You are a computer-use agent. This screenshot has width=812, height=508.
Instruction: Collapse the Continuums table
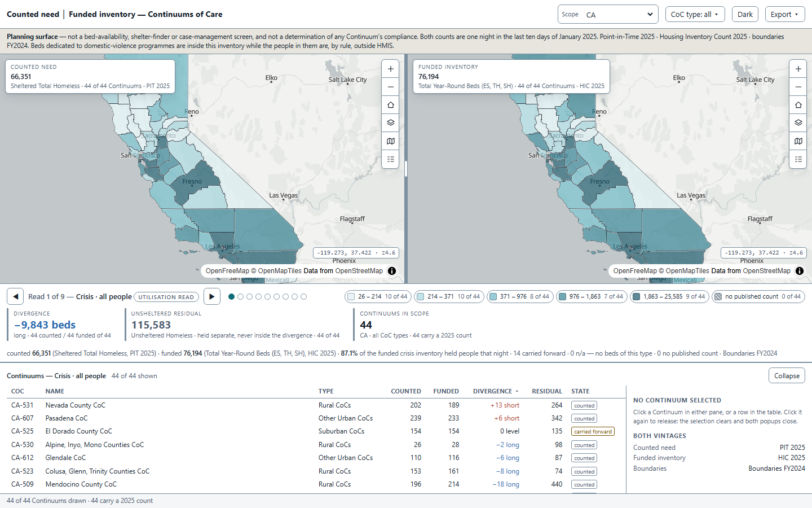pos(787,376)
